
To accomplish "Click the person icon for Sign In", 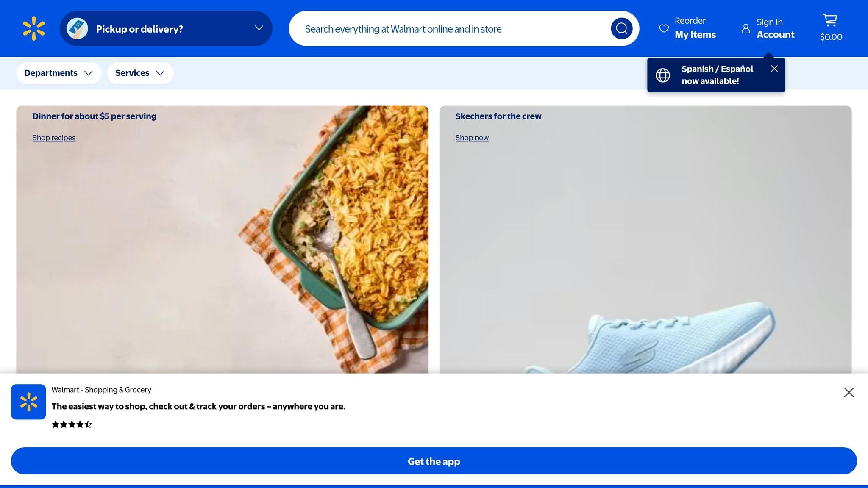I will [746, 28].
